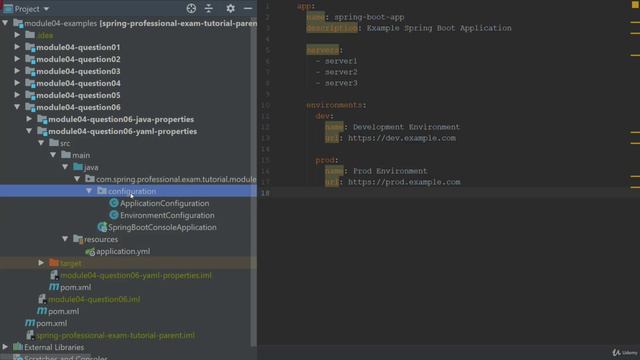640x360 pixels.
Task: Expand the .idea folder arrow
Action: (x=17, y=35)
